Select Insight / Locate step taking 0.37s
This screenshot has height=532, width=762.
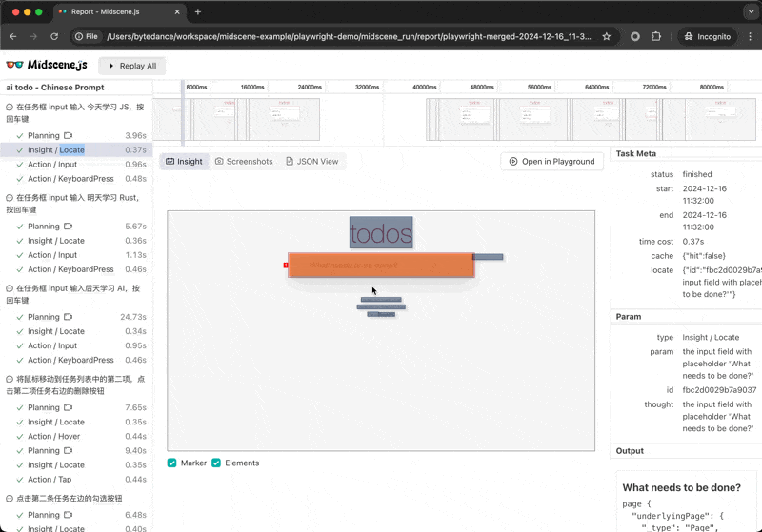tap(76, 150)
